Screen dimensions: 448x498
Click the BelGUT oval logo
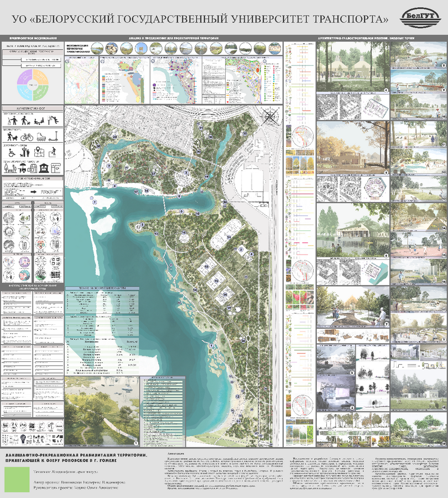click(x=420, y=18)
